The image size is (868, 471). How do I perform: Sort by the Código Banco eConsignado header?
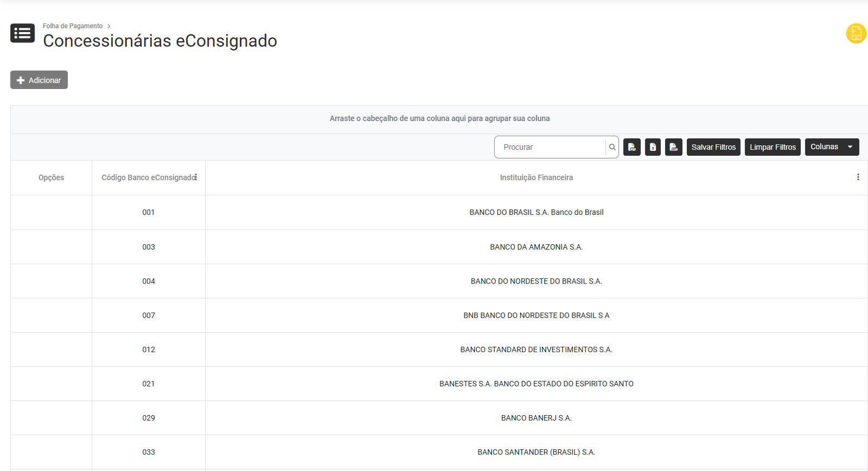[x=148, y=177]
